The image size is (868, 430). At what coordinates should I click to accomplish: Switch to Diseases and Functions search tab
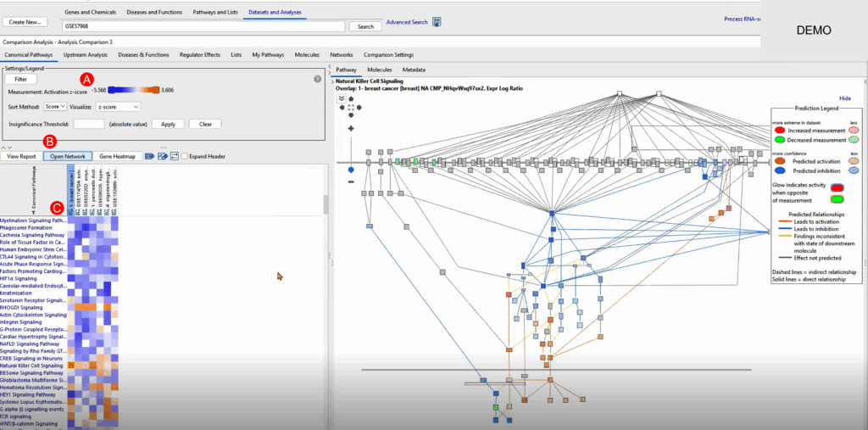(154, 12)
